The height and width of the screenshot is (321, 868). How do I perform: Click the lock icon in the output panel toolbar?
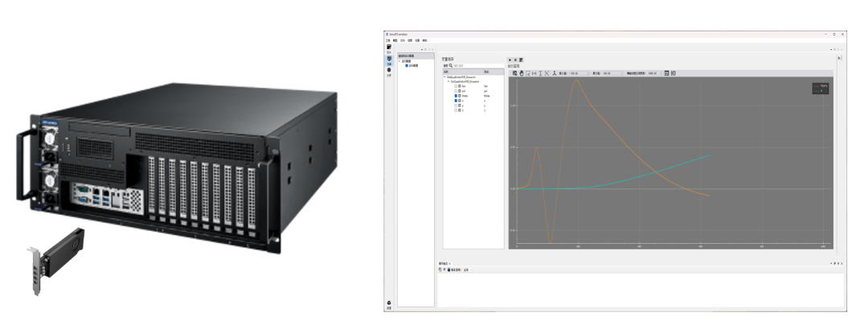click(449, 270)
